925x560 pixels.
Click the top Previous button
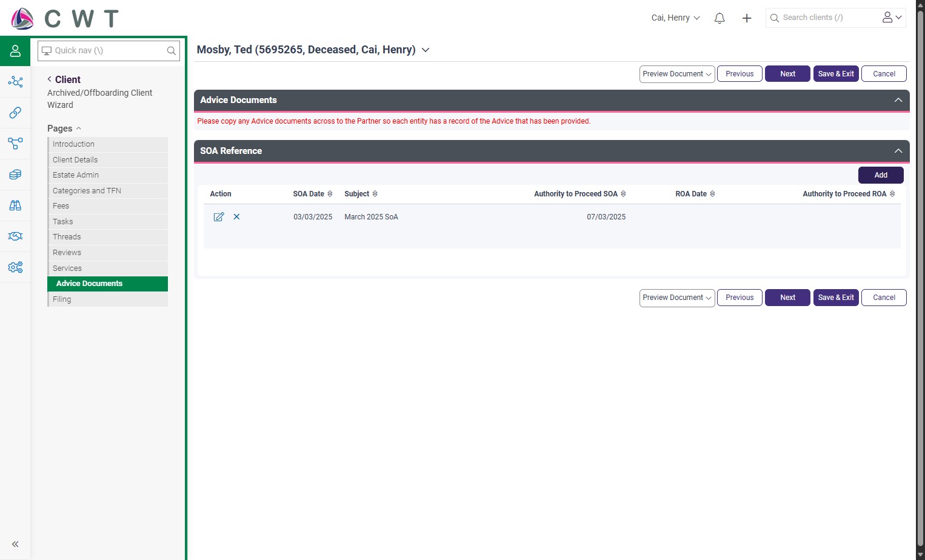[x=740, y=74]
